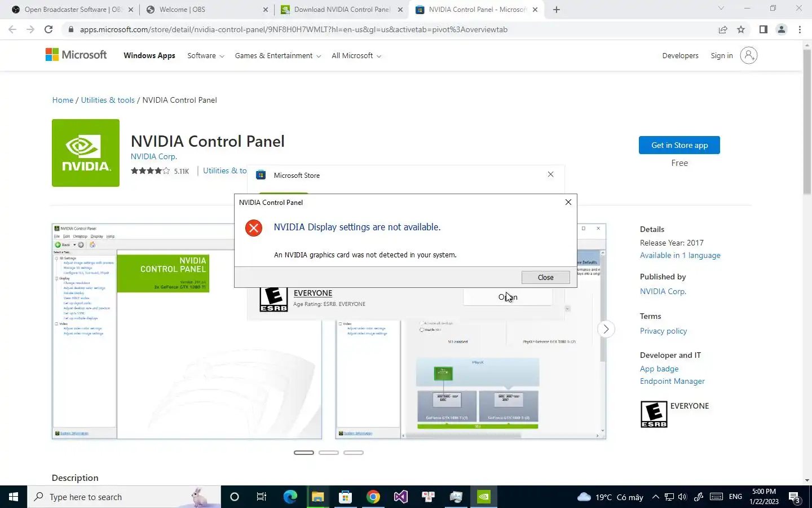This screenshot has width=812, height=508.
Task: Click browser forward arrow
Action: [30, 29]
